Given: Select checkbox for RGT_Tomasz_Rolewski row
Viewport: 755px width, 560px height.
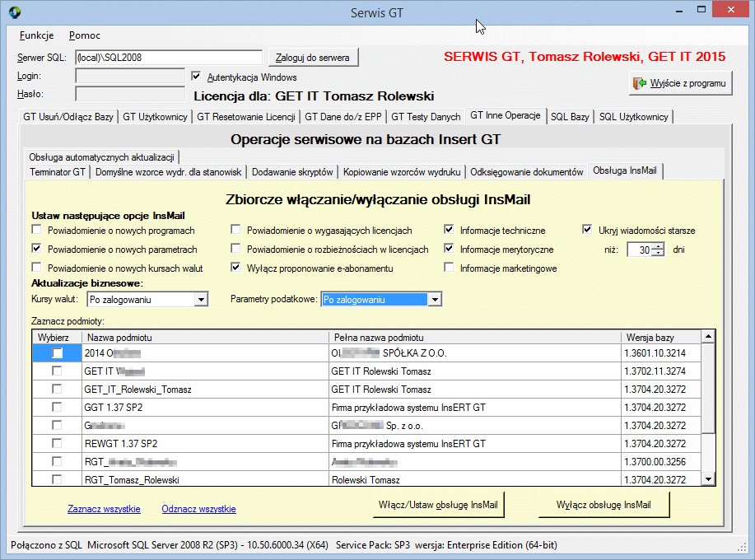Looking at the screenshot, I should (57, 479).
